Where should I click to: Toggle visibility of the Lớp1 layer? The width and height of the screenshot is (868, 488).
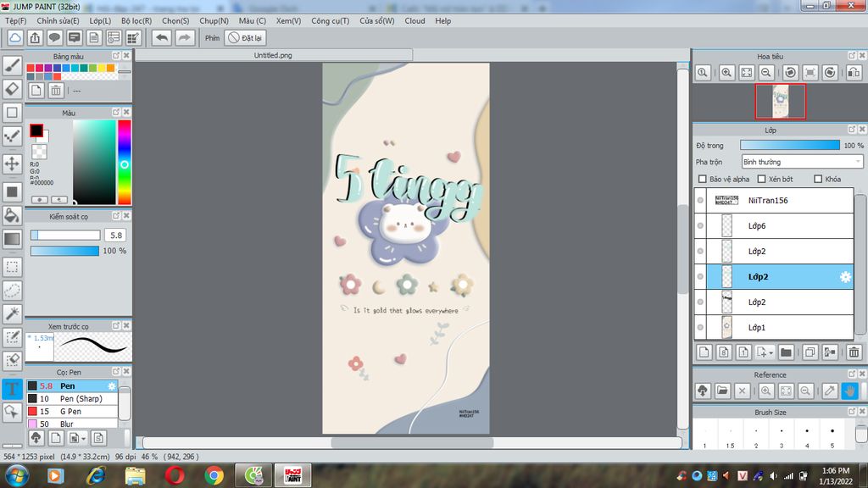coord(700,328)
